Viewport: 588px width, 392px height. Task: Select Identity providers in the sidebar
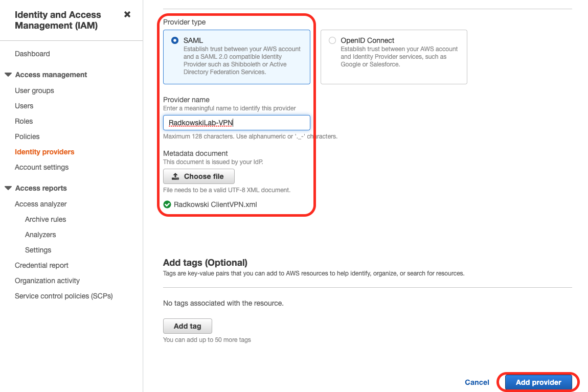tap(44, 152)
